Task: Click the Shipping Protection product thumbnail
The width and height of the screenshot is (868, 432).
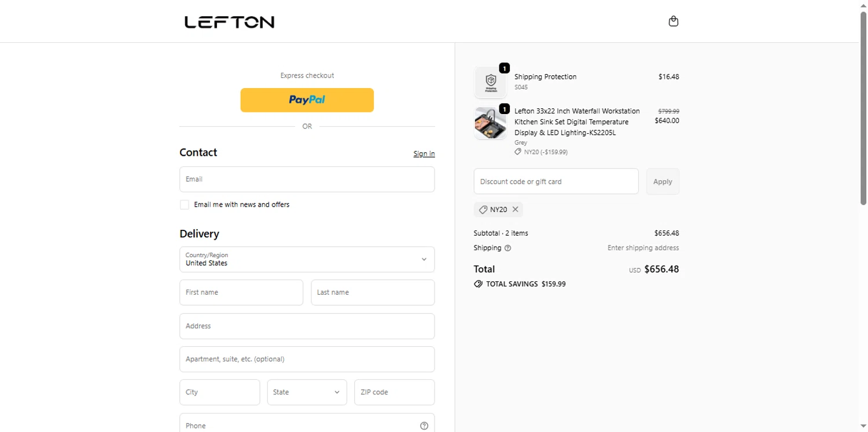Action: (x=491, y=82)
